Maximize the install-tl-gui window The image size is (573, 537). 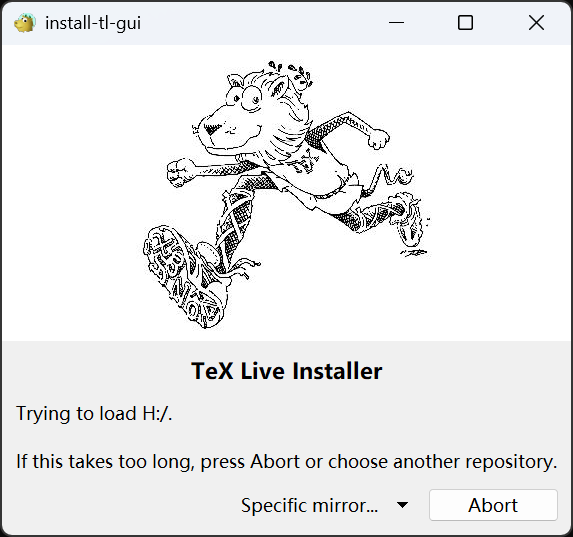tap(465, 23)
